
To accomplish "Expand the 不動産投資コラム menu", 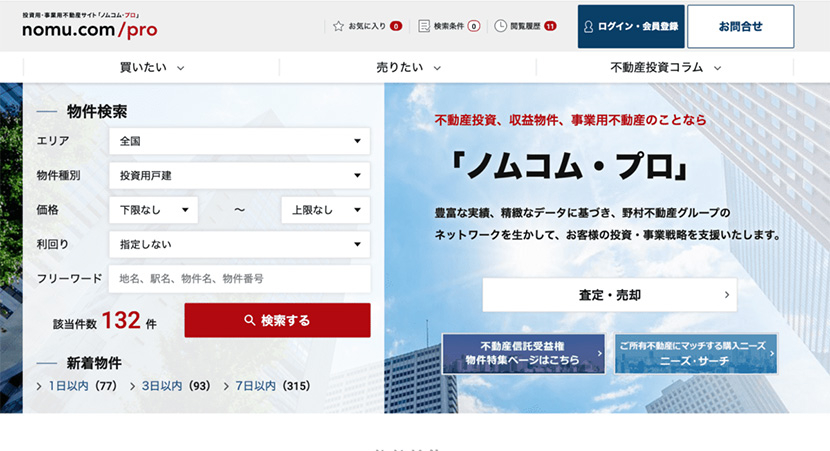I will [x=665, y=68].
